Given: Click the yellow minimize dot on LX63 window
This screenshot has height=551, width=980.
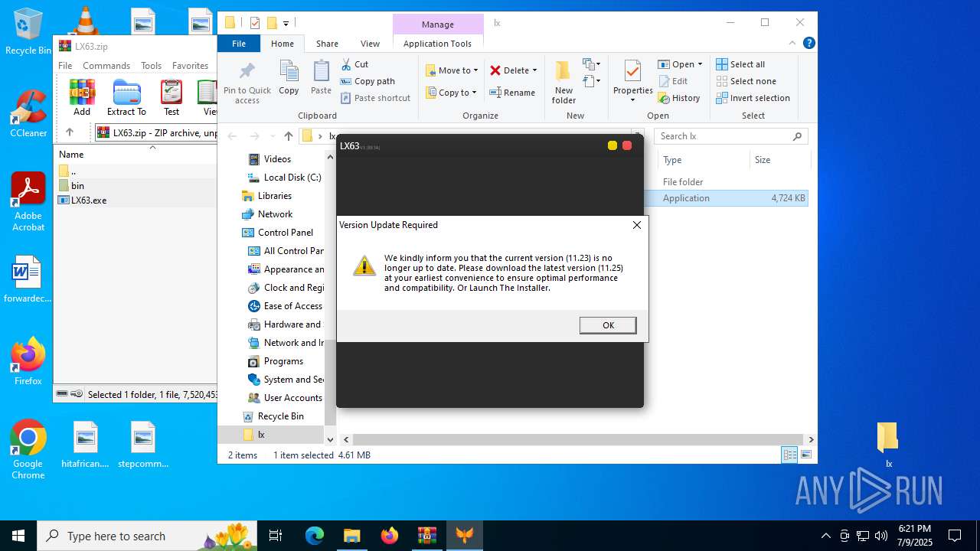Looking at the screenshot, I should point(612,145).
